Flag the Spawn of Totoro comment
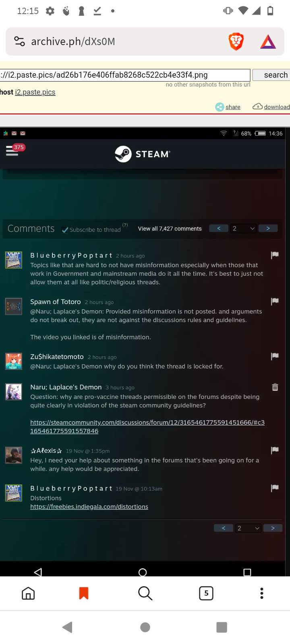 [275, 301]
